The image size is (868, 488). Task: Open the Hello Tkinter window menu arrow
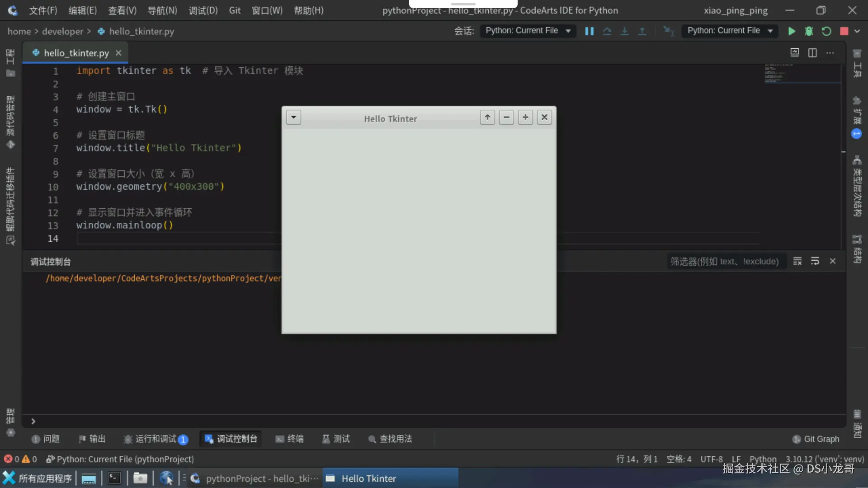click(x=293, y=117)
